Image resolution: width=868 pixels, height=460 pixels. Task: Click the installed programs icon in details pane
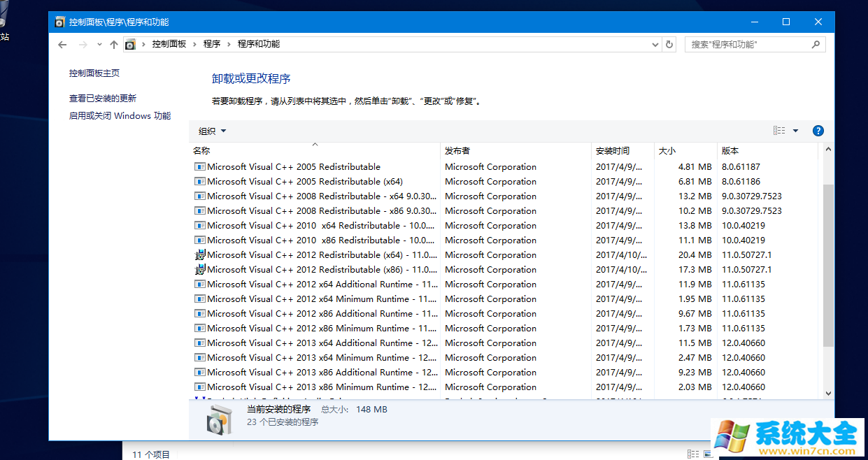tap(219, 419)
